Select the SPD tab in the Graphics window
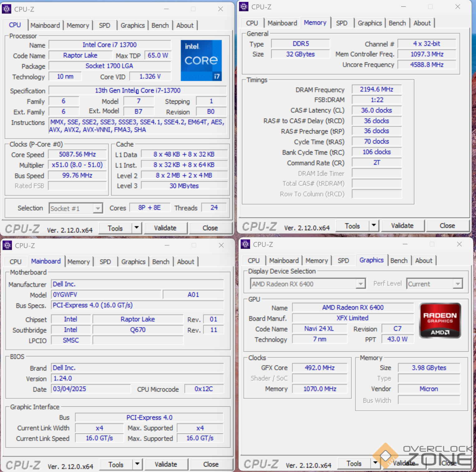Viewport: 476px width, 472px height. point(343,260)
